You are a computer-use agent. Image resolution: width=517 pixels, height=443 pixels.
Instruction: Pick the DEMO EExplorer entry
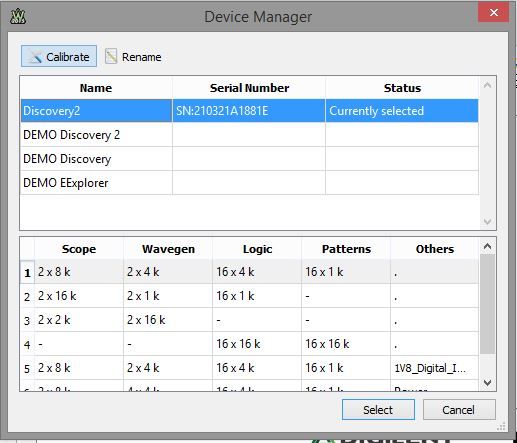click(249, 183)
